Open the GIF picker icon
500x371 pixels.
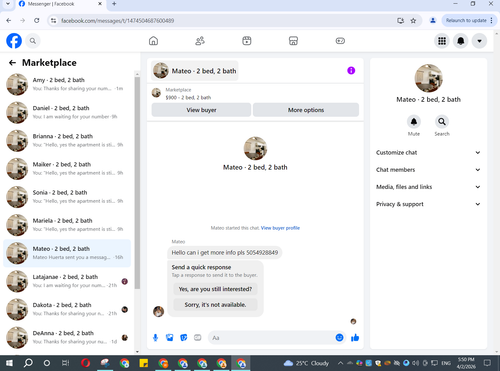click(x=198, y=338)
